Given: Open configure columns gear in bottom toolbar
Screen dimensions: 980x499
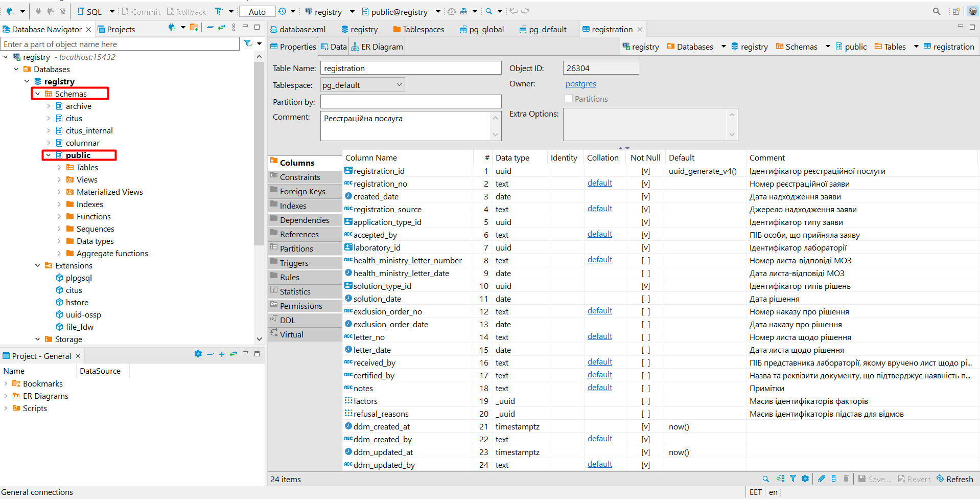Looking at the screenshot, I should pos(805,479).
